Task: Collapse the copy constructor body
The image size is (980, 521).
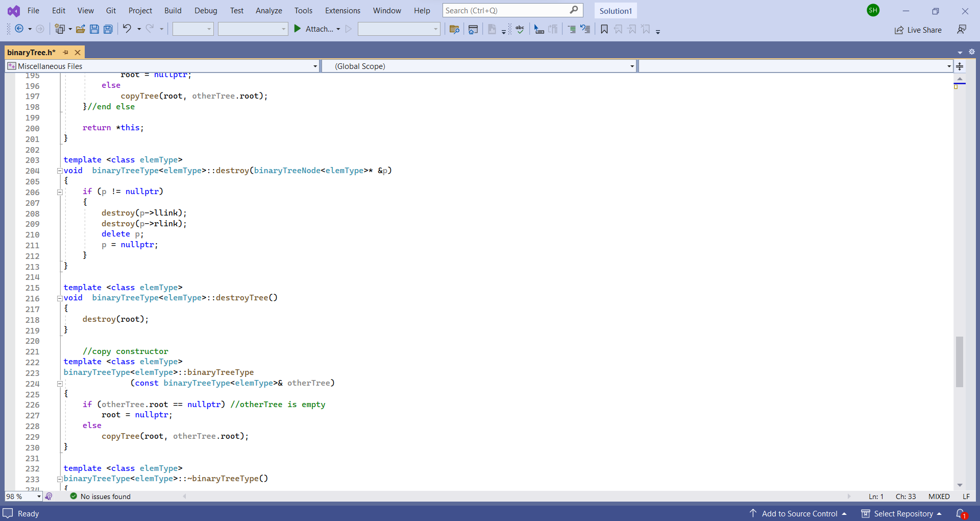Action: tap(60, 384)
